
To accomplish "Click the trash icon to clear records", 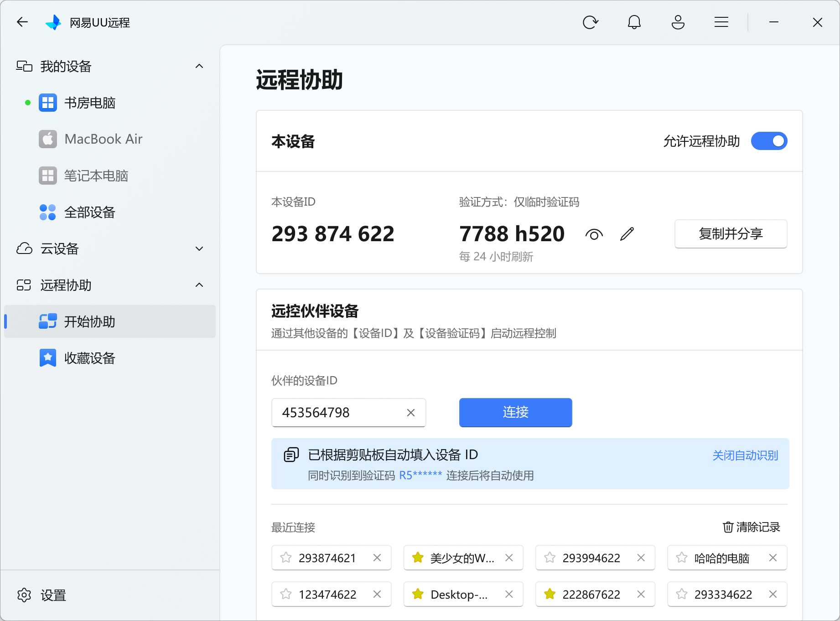I will pos(728,527).
